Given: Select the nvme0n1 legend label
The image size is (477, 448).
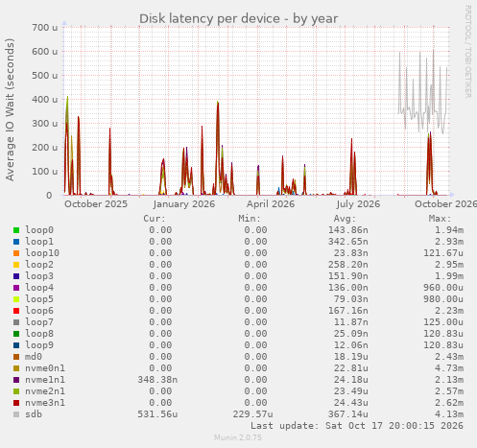Looking at the screenshot, I should pyautogui.click(x=45, y=368).
